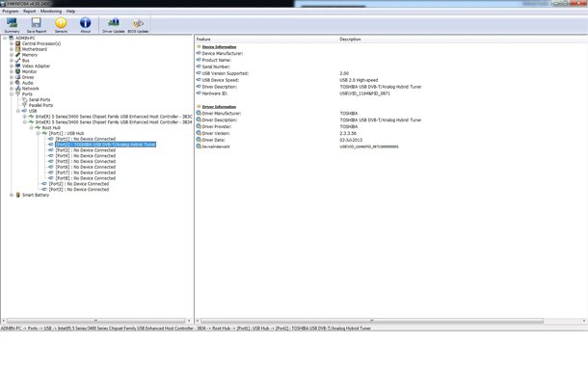
Task: Click the ADMIN-PC computer icon
Action: 12,38
